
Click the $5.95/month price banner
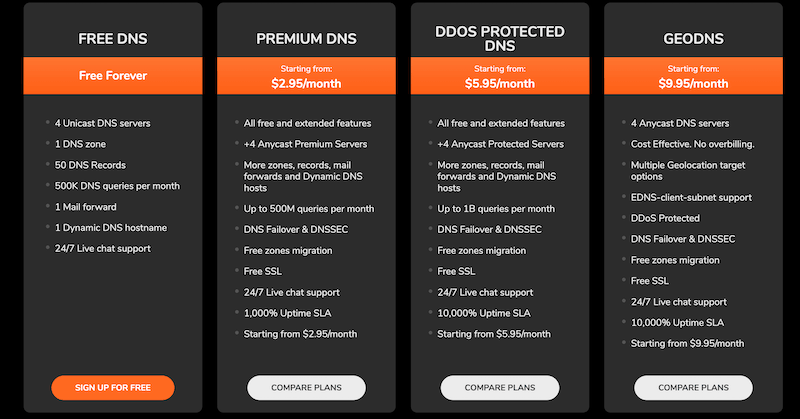499,78
